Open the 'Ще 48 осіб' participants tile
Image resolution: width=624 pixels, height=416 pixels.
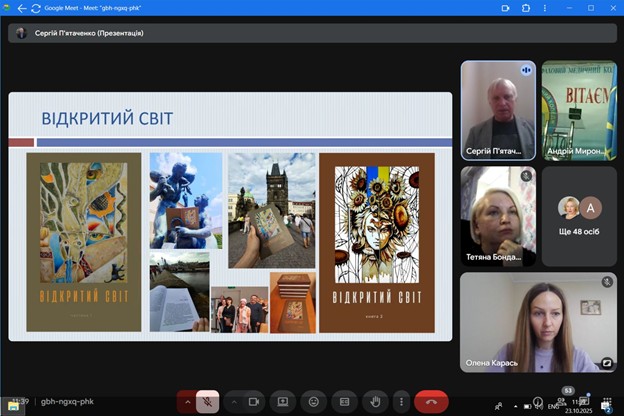[x=579, y=216]
